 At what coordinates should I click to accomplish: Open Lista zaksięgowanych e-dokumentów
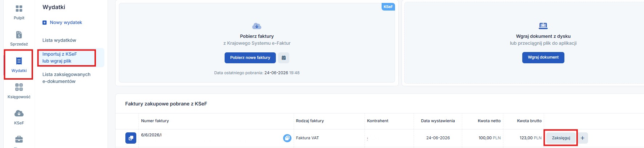(67, 78)
